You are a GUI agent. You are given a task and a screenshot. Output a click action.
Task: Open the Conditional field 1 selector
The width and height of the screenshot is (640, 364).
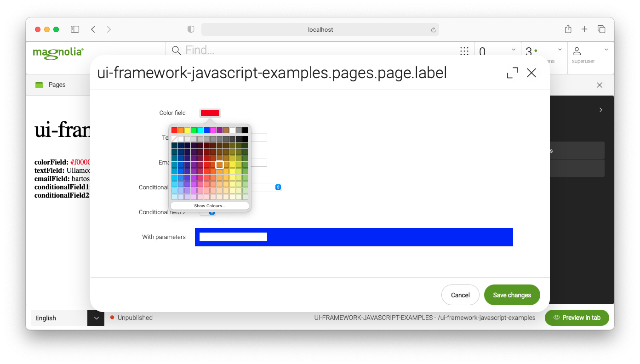pyautogui.click(x=278, y=187)
